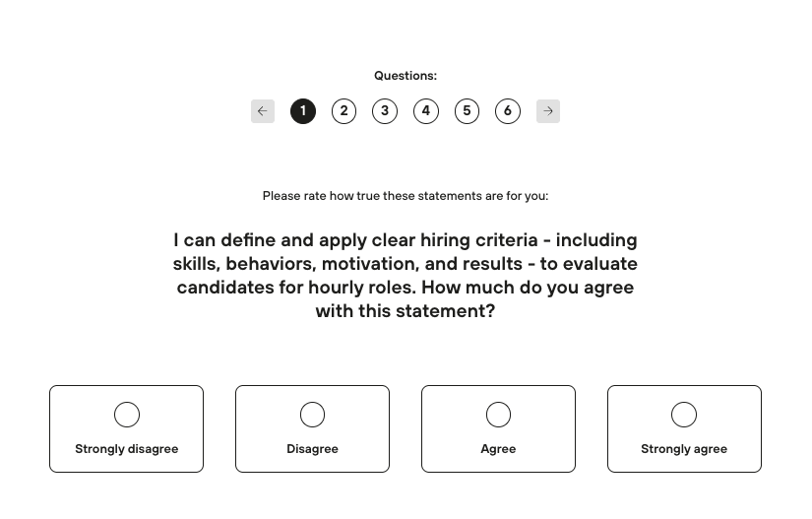The height and width of the screenshot is (519, 812).
Task: Click the 'Please rate how true' instruction text
Action: coord(406,196)
